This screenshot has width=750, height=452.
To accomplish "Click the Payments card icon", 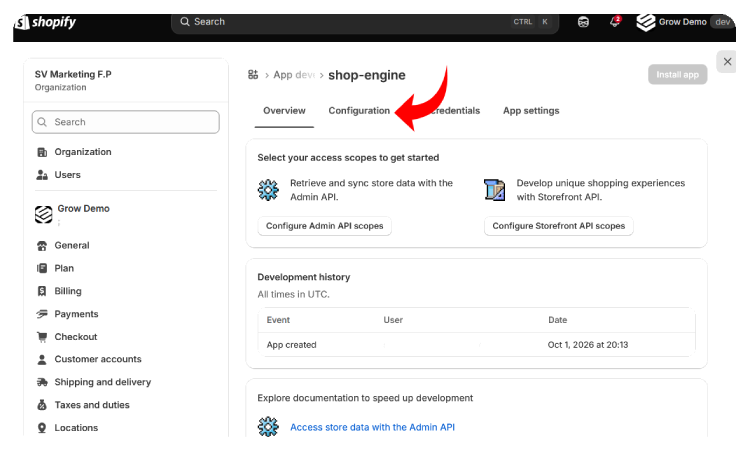I will point(42,314).
